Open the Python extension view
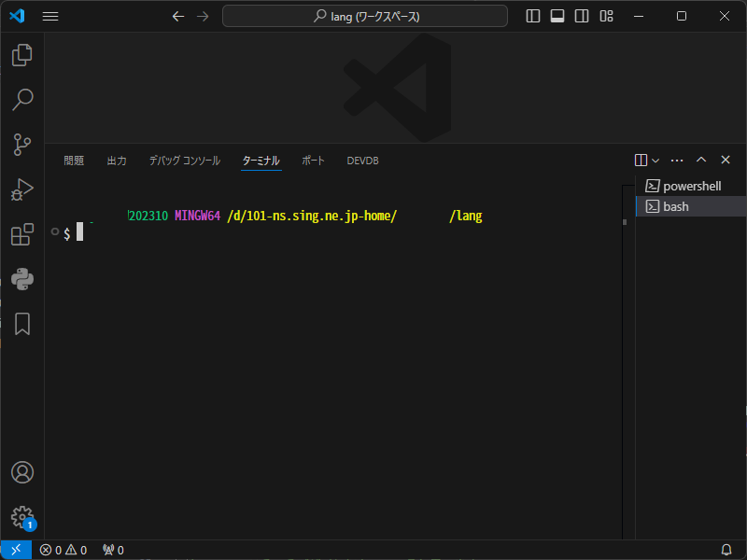The width and height of the screenshot is (747, 560). click(21, 279)
